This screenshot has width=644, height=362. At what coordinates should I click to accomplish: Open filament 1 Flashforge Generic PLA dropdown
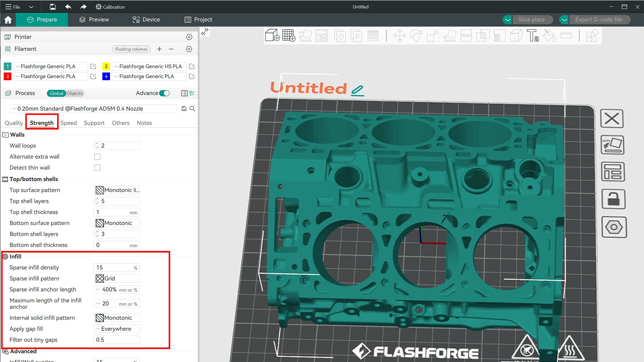pos(51,66)
